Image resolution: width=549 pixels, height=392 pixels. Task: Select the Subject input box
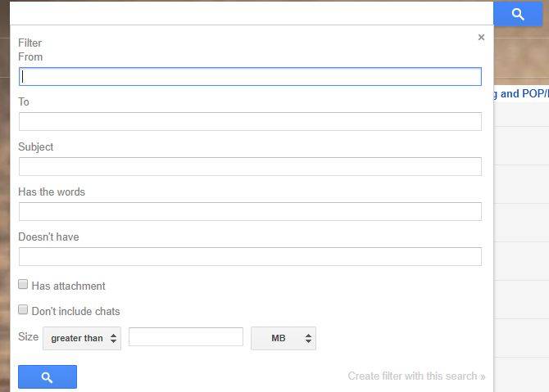[x=250, y=167]
